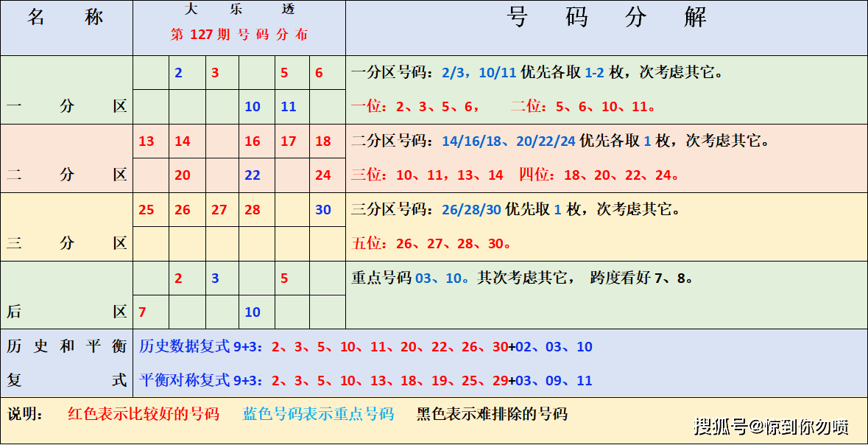Click the black legend 黑色表示难排除的号码
The image size is (868, 445).
click(493, 413)
